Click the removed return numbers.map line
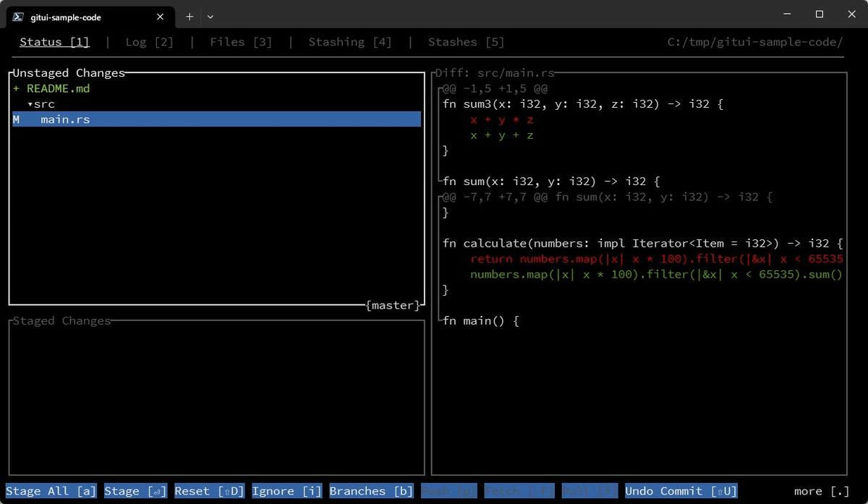868x504 pixels. [657, 259]
